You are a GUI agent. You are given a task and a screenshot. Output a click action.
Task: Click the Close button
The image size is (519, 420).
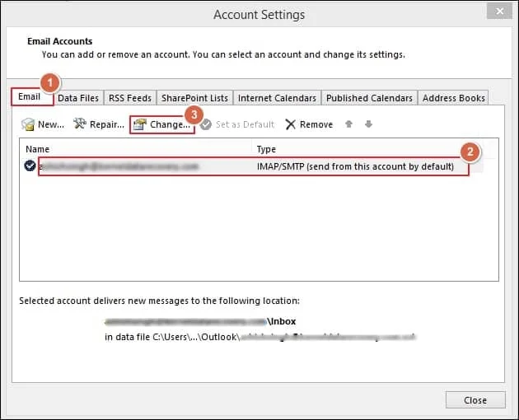475,400
